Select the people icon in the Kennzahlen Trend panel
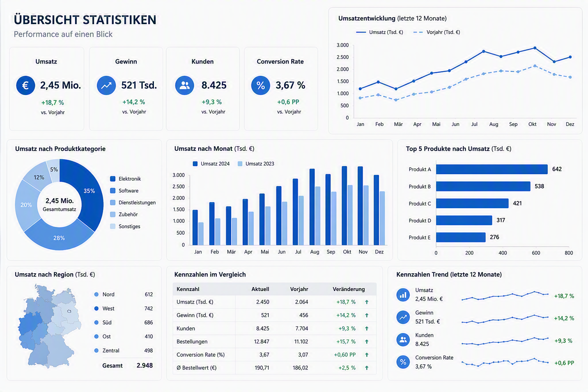 [403, 339]
